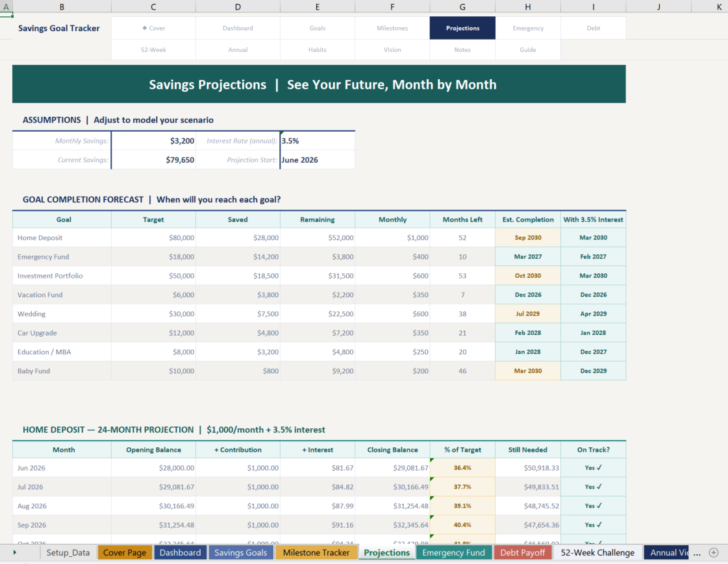Image resolution: width=728 pixels, height=564 pixels.
Task: Click Apr 2029 With Interest cell
Action: (x=594, y=313)
